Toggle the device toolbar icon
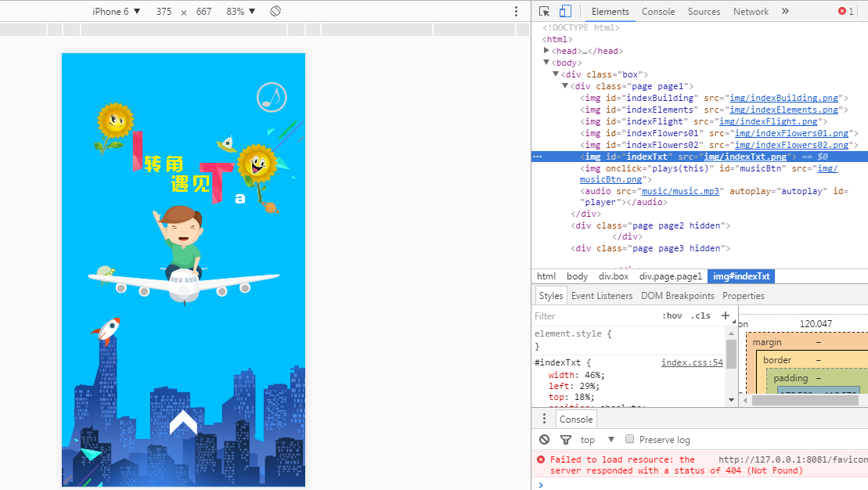Screen dimensions: 868x490 (x=565, y=12)
